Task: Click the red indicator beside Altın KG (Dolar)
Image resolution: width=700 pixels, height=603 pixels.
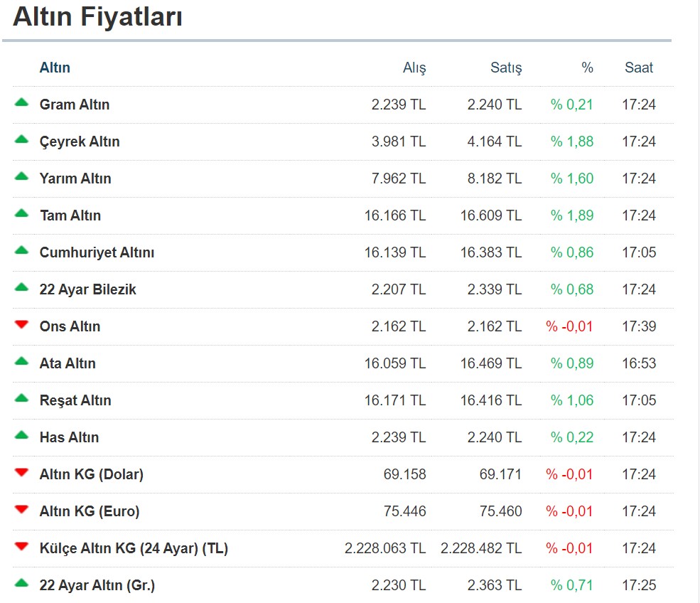Action: (21, 474)
